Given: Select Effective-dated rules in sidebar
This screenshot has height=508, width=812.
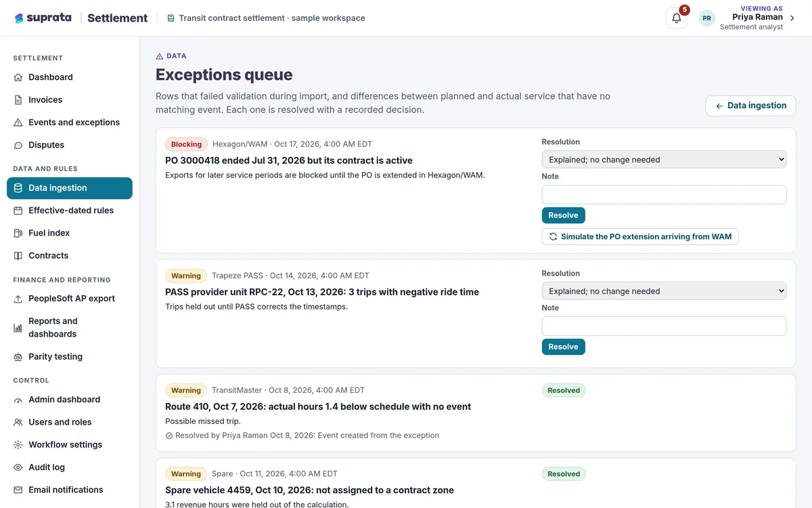Looking at the screenshot, I should coord(70,211).
